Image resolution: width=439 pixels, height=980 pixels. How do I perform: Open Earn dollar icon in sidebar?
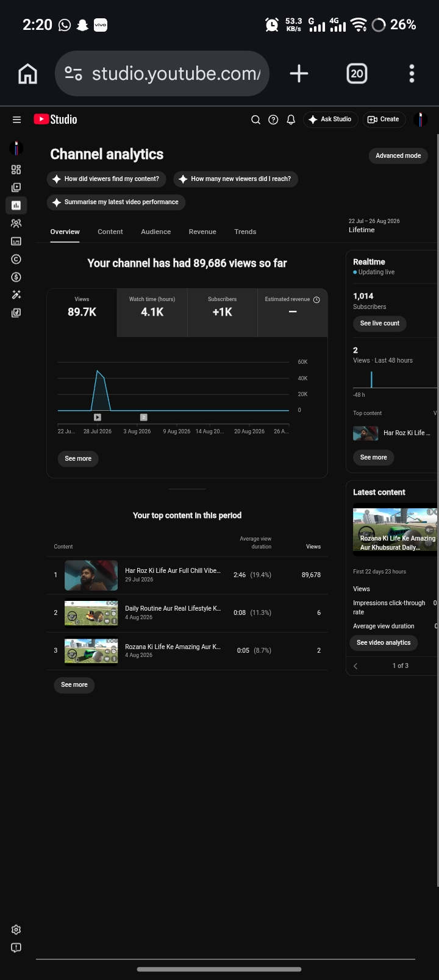[16, 277]
